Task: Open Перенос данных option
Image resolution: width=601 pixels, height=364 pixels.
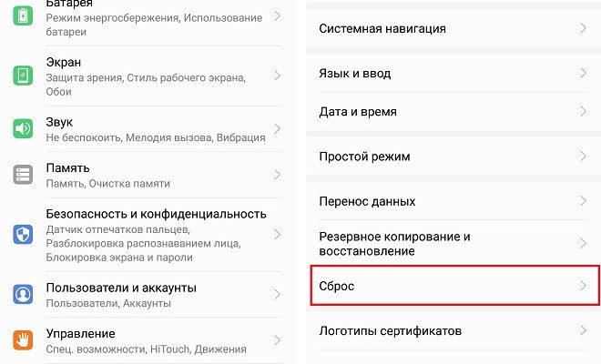Action: tap(367, 201)
